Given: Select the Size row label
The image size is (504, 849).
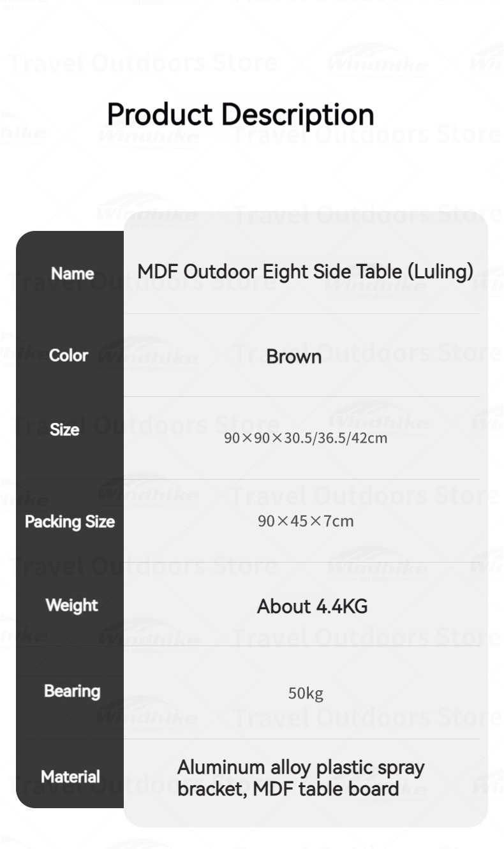Looking at the screenshot, I should click(x=64, y=430).
